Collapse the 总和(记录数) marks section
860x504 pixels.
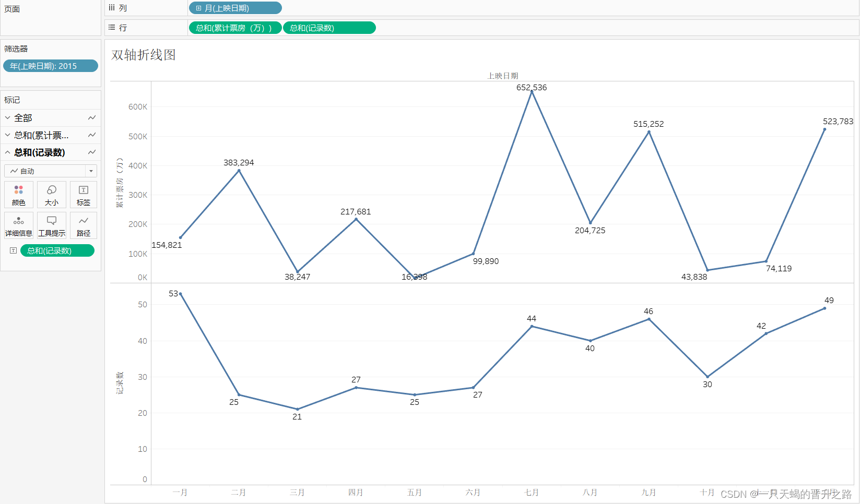7,152
